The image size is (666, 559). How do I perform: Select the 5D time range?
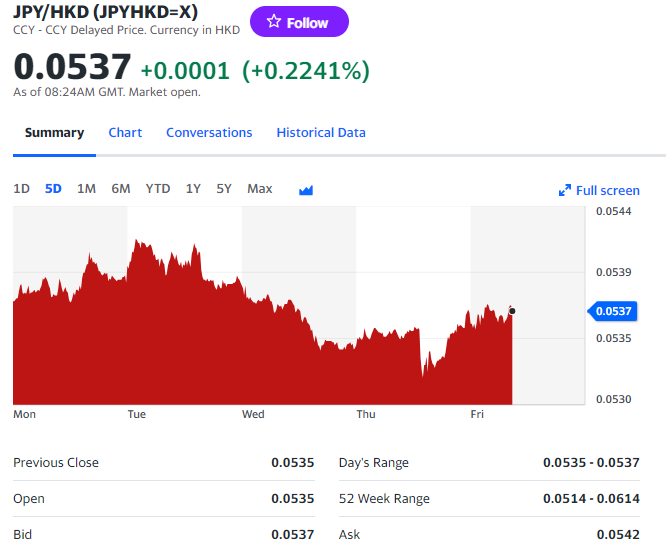coord(53,189)
